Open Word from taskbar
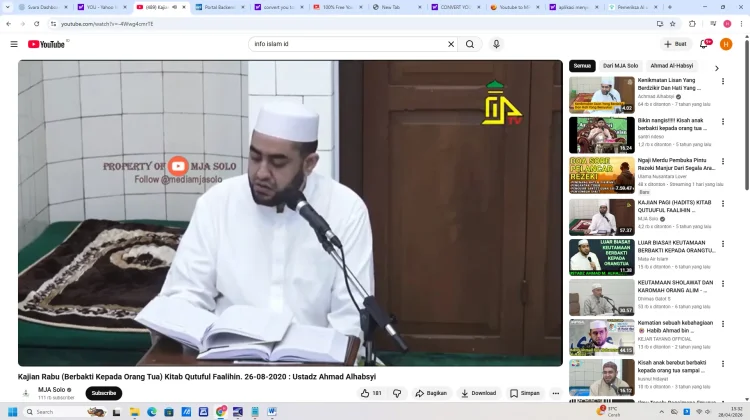Viewport: 750px width, 420px height. tap(272, 412)
